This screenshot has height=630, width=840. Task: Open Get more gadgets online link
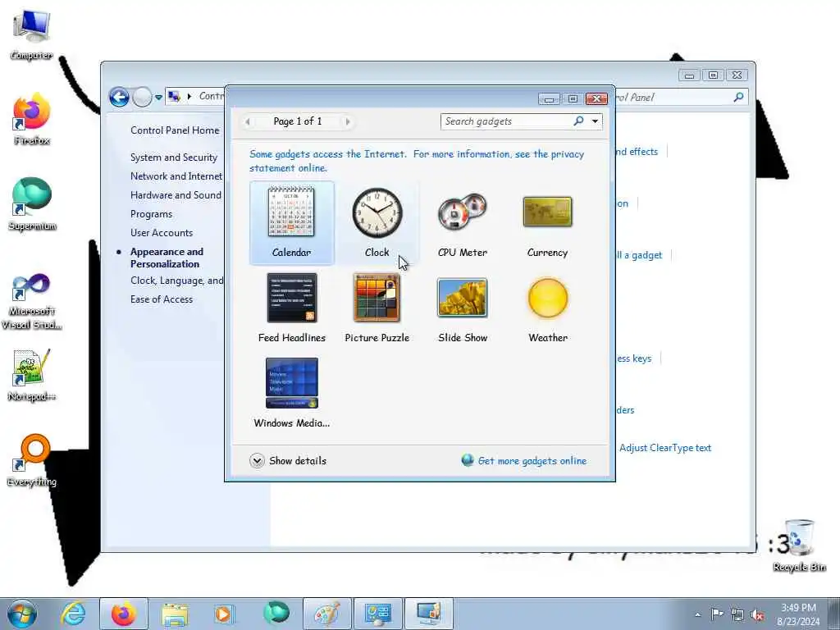(532, 461)
